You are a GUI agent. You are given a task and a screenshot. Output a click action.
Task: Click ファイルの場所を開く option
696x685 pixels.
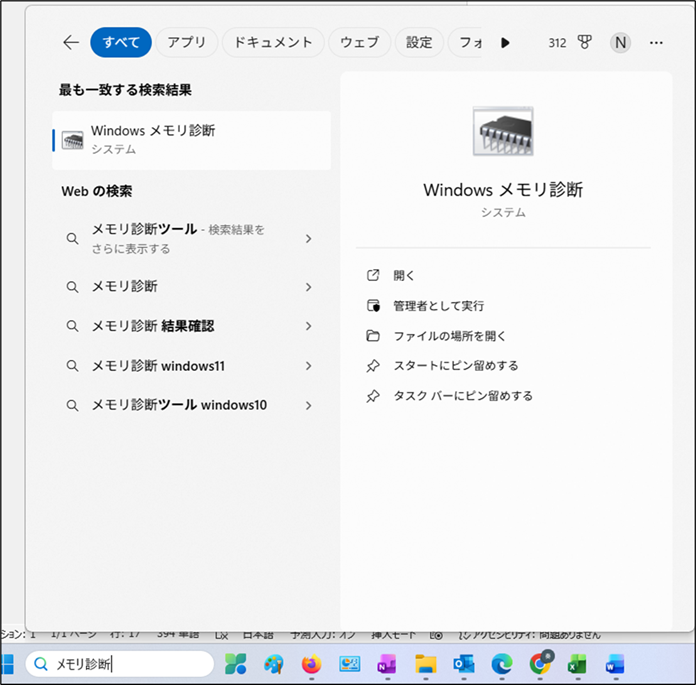(x=449, y=335)
